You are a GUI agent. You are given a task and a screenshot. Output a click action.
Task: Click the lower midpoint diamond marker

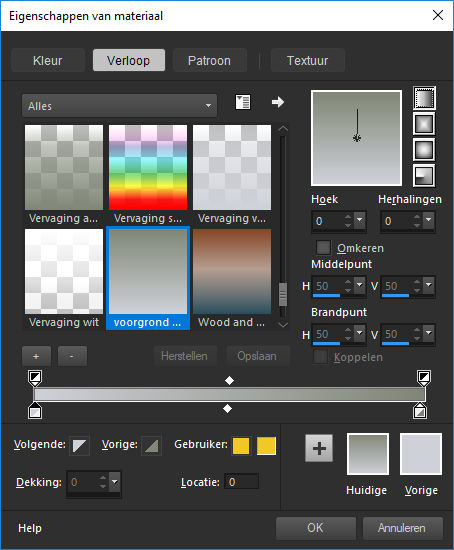(x=227, y=409)
